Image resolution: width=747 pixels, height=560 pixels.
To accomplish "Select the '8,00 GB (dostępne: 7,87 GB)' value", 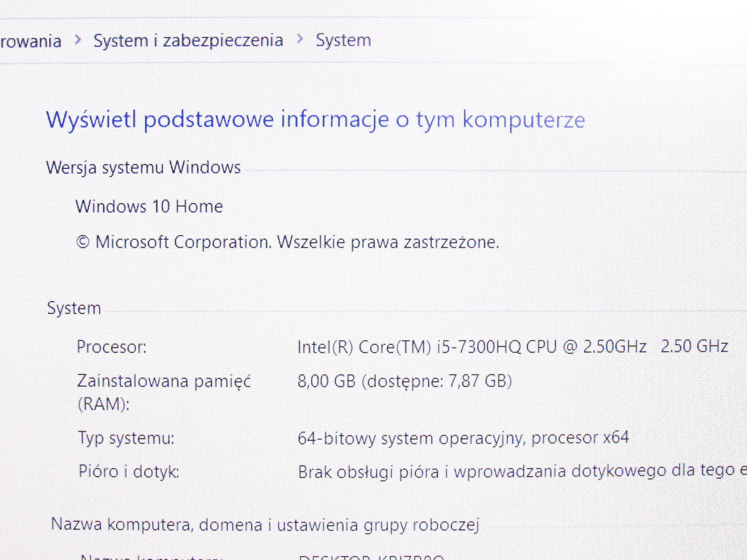I will [x=405, y=381].
